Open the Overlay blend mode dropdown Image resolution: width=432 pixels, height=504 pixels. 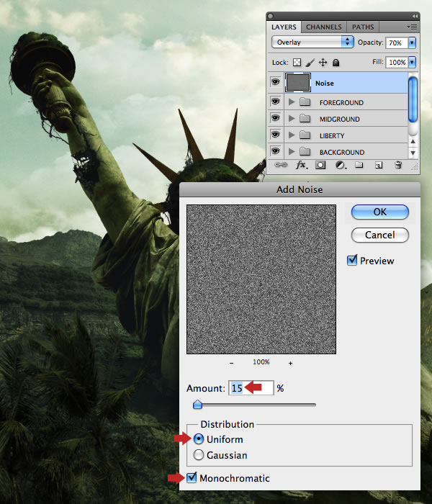[312, 42]
